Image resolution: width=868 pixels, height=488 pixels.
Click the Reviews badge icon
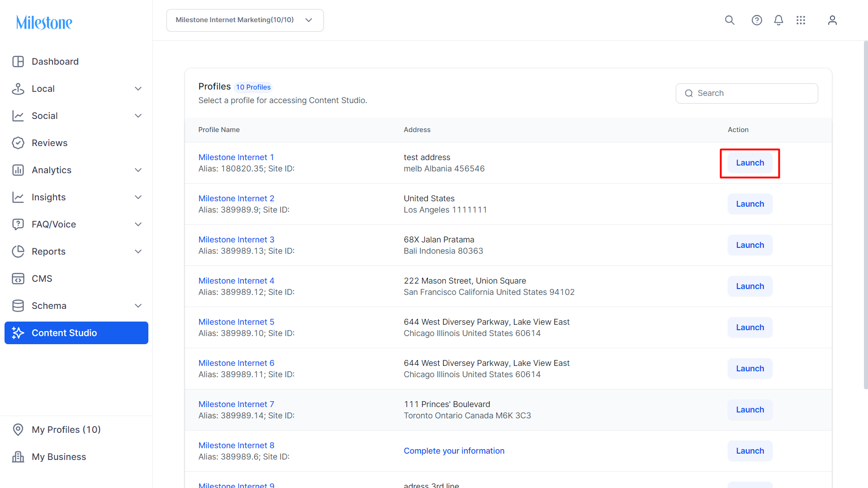click(x=18, y=143)
